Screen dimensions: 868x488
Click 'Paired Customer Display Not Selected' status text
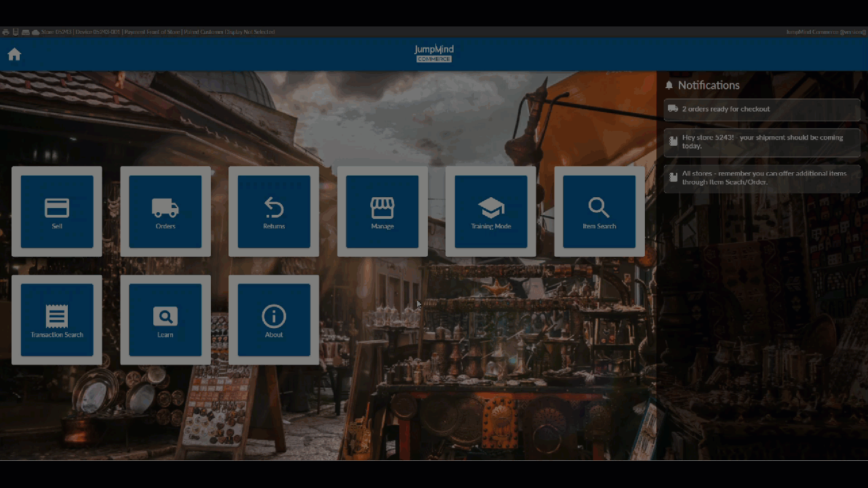(x=229, y=32)
